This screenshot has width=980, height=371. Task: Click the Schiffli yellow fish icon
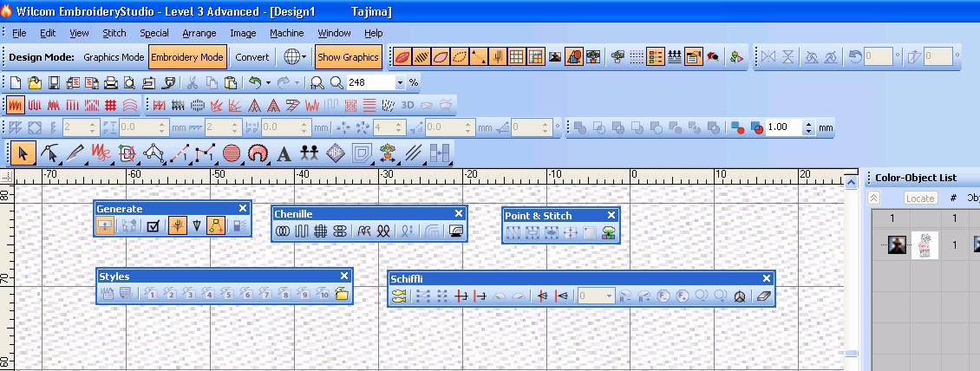pyautogui.click(x=399, y=296)
